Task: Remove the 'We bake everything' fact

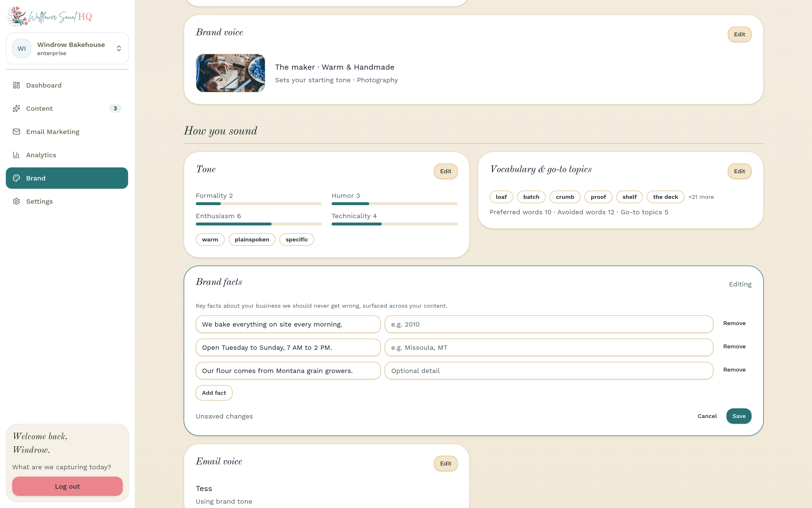Action: [734, 323]
